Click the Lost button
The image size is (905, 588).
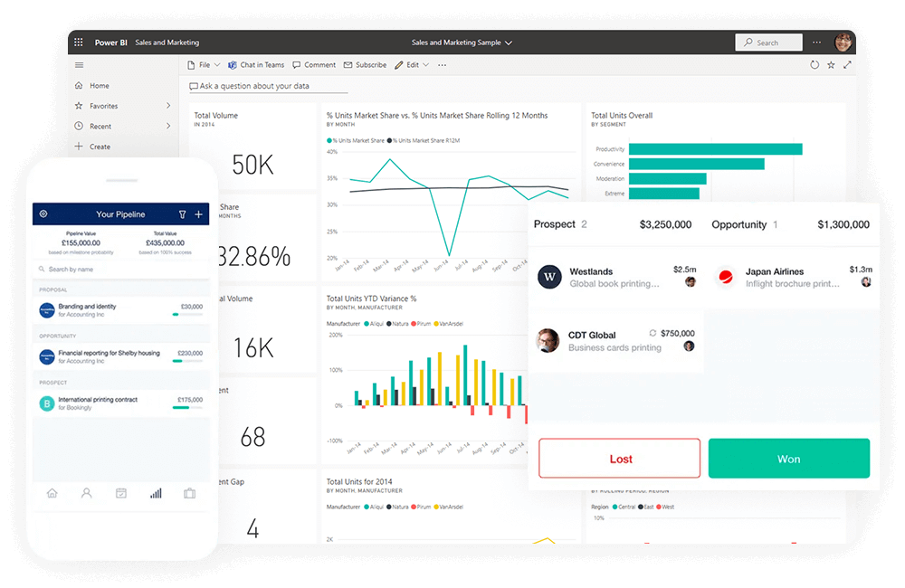pyautogui.click(x=619, y=459)
